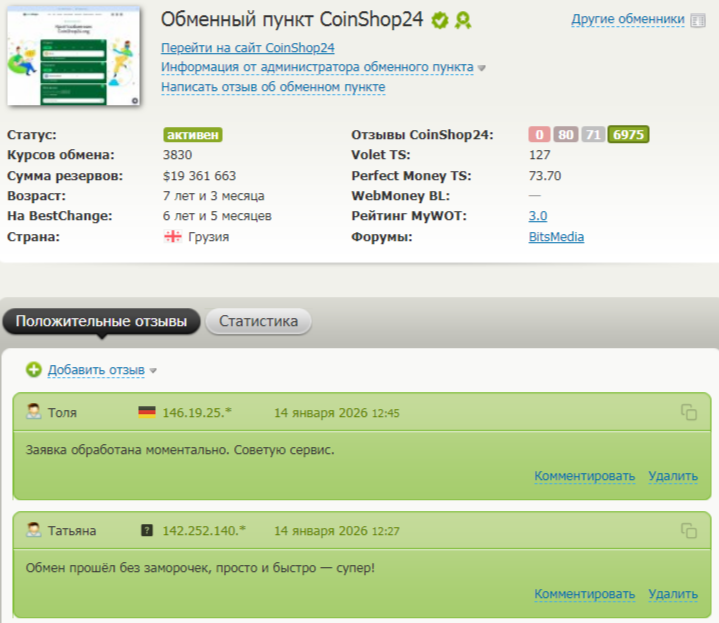The image size is (719, 623).
Task: Click the unknown-country icon in Татьяна's review
Action: pyautogui.click(x=147, y=531)
